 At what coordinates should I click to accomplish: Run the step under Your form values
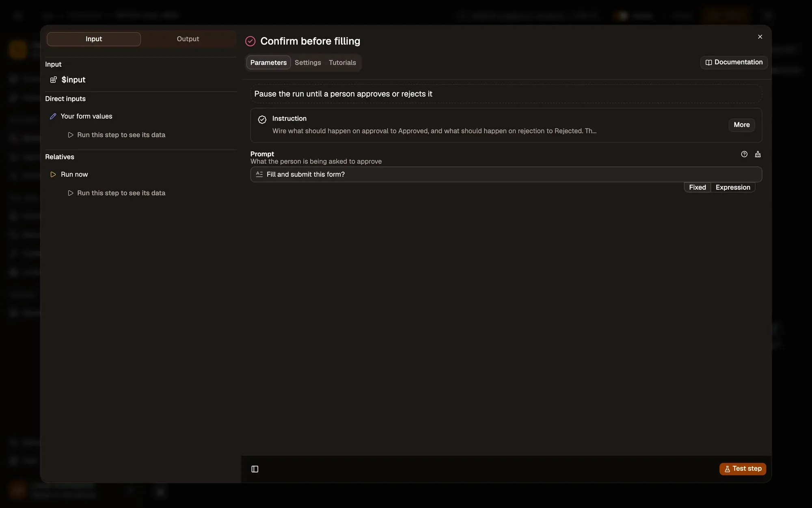point(117,135)
